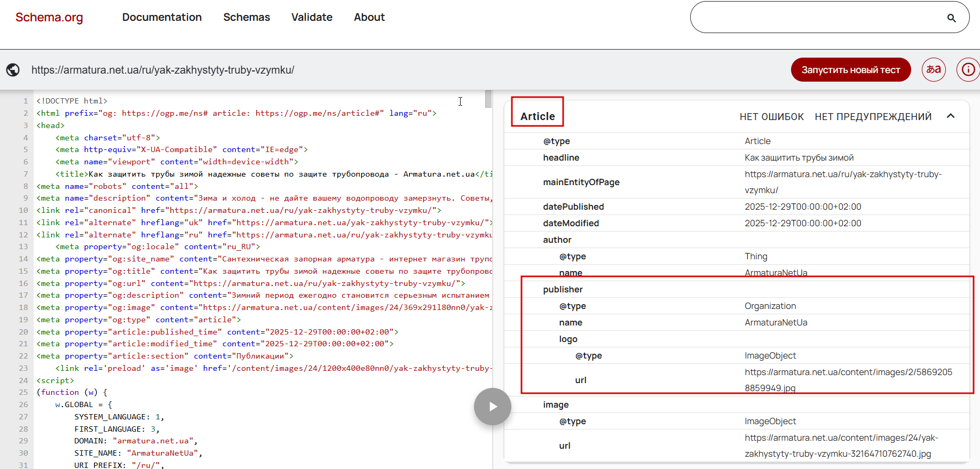Open the Validate page
Viewport: 980px width, 469px height.
click(312, 17)
